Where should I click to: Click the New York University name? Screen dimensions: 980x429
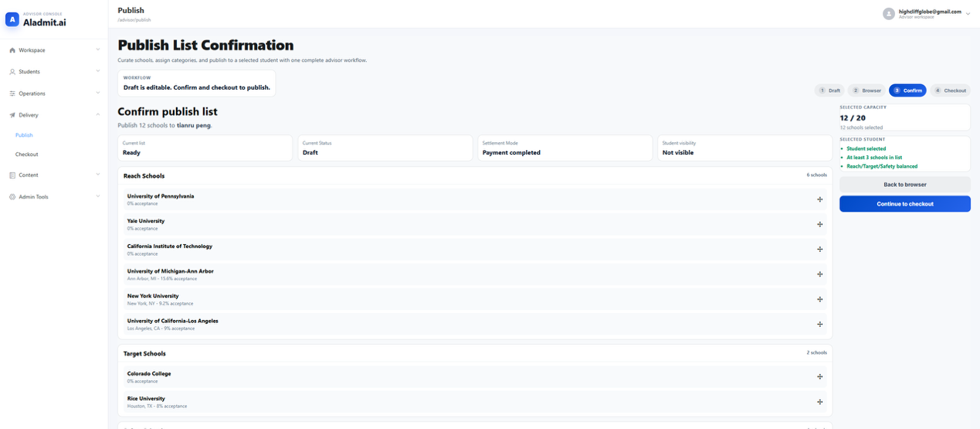[x=153, y=296]
